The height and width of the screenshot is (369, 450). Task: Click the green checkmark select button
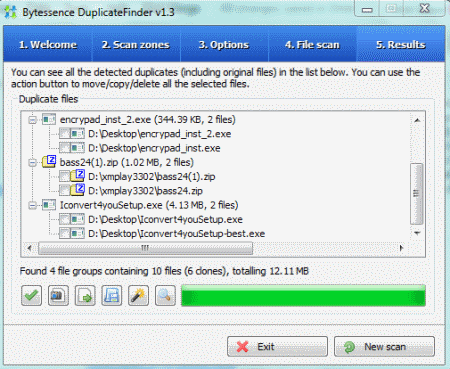(x=31, y=295)
